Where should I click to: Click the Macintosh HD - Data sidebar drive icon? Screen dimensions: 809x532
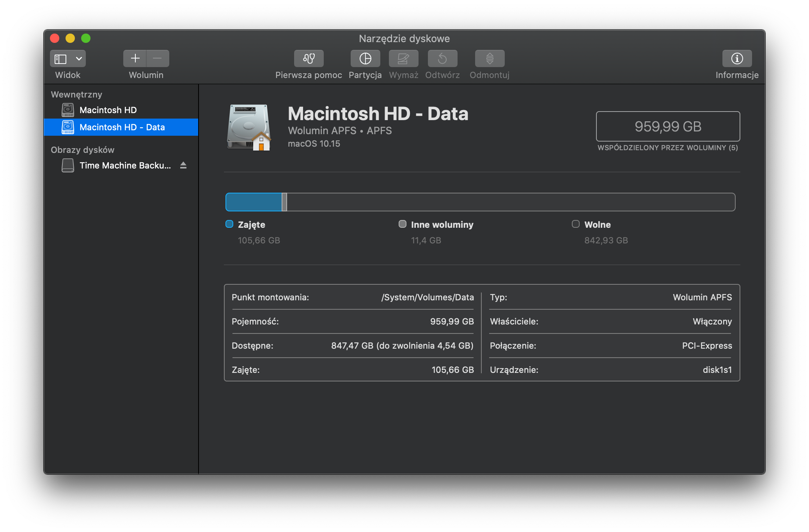tap(68, 127)
